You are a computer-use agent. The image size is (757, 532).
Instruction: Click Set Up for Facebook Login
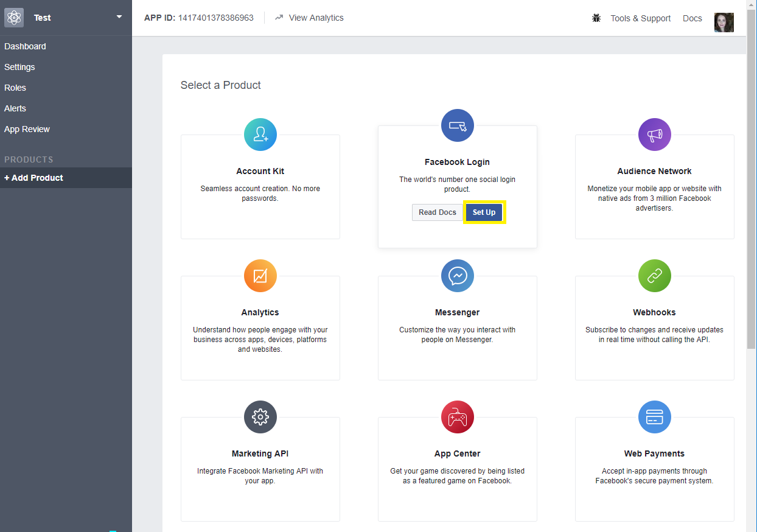[x=484, y=212]
